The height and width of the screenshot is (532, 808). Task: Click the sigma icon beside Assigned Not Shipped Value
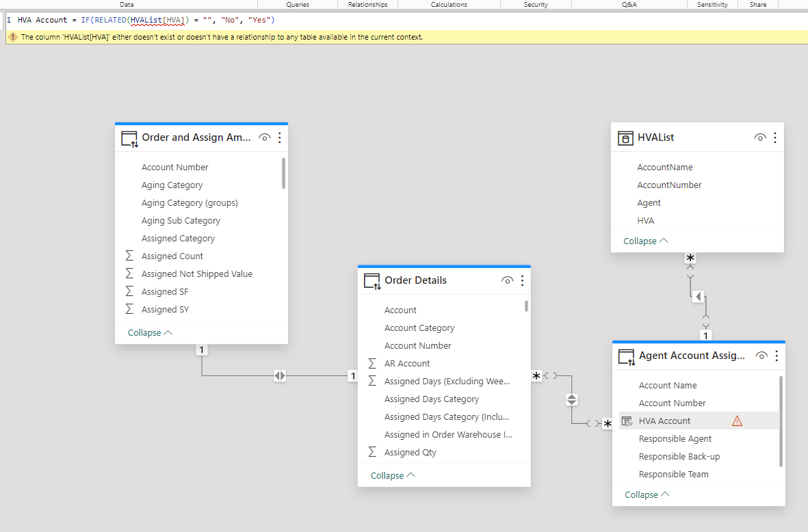pos(129,274)
